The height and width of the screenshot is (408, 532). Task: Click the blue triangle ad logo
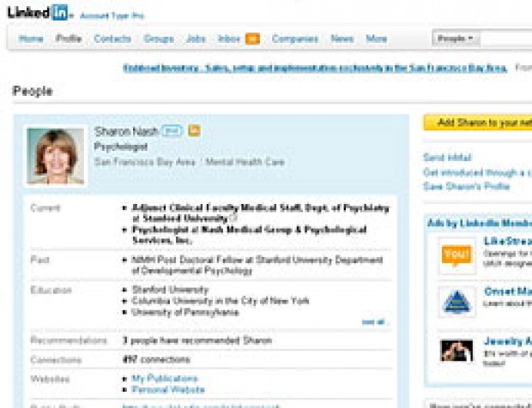pos(456,302)
